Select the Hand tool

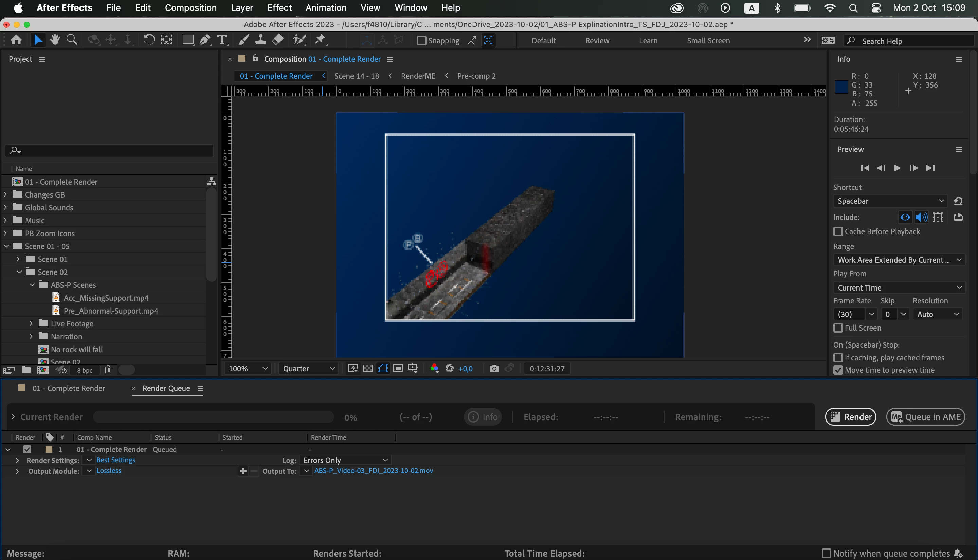(x=55, y=40)
